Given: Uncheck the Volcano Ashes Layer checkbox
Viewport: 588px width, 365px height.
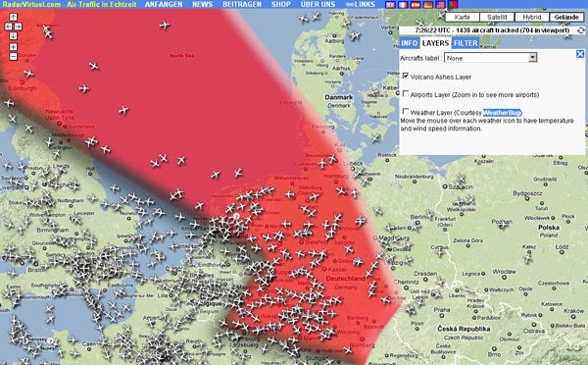Looking at the screenshot, I should (x=406, y=76).
